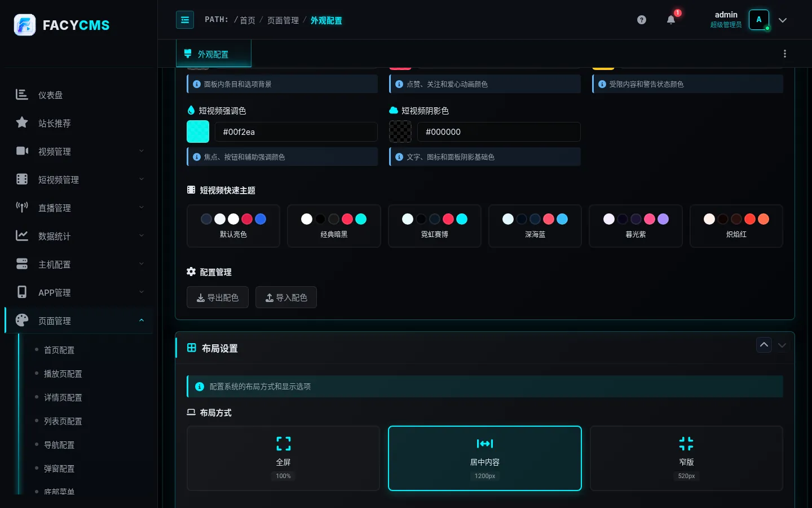Apply the 经典暗黑 quick theme
The width and height of the screenshot is (812, 508).
coord(334,226)
